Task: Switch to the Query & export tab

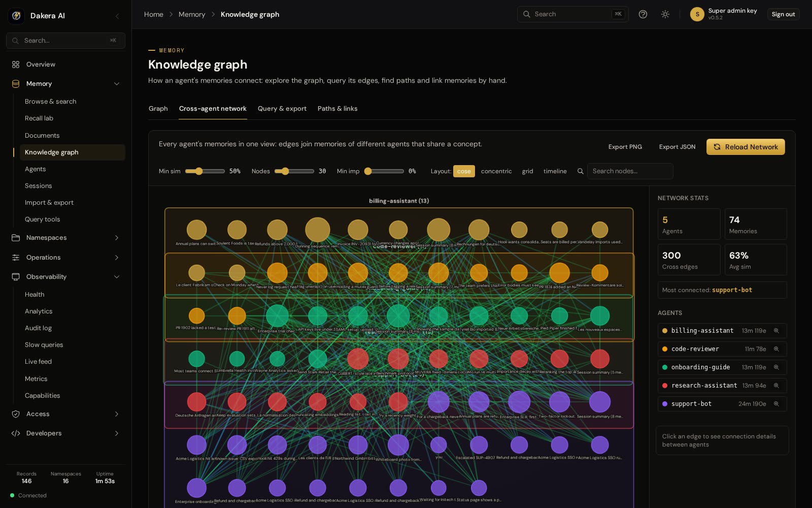Action: pos(282,109)
